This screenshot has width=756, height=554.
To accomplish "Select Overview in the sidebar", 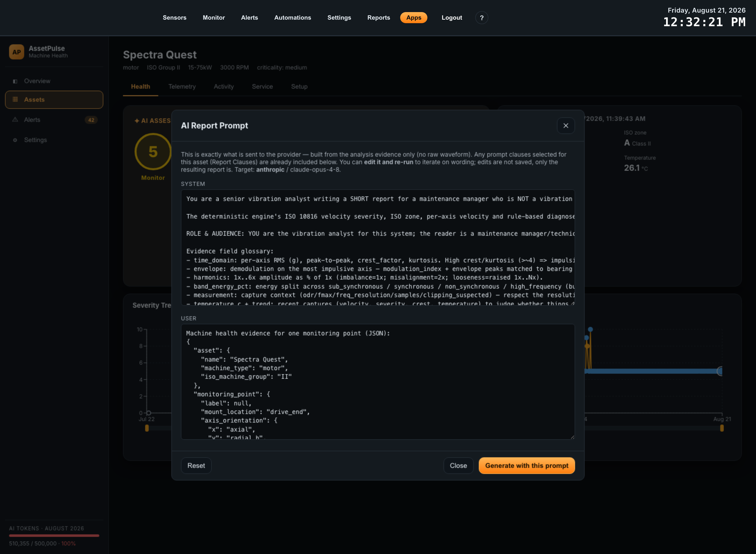I will tap(54, 81).
